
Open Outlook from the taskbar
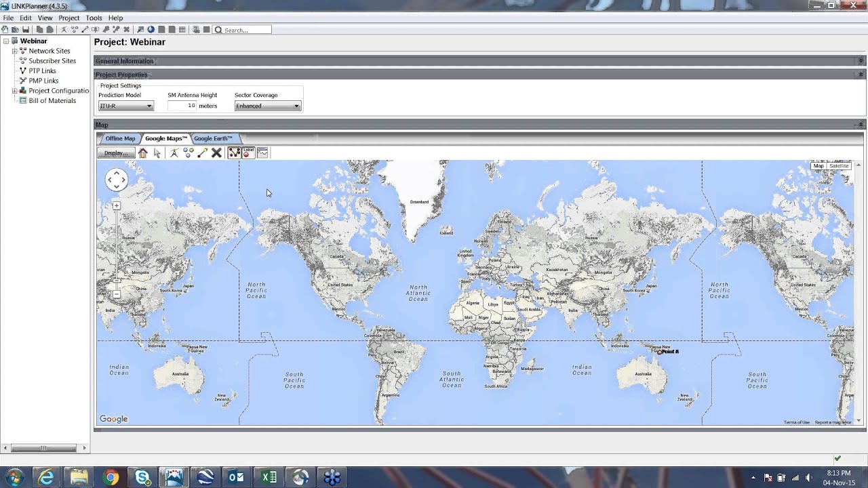(237, 477)
